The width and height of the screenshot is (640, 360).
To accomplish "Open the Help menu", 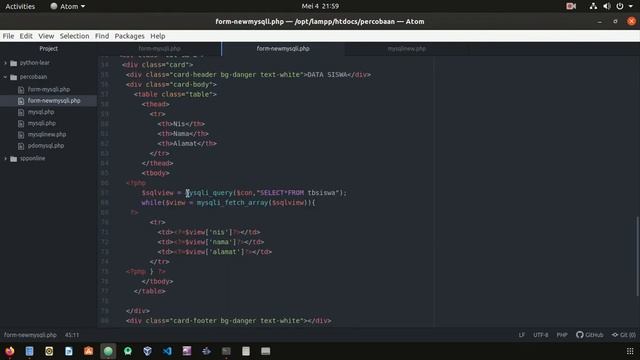I will coord(158,36).
